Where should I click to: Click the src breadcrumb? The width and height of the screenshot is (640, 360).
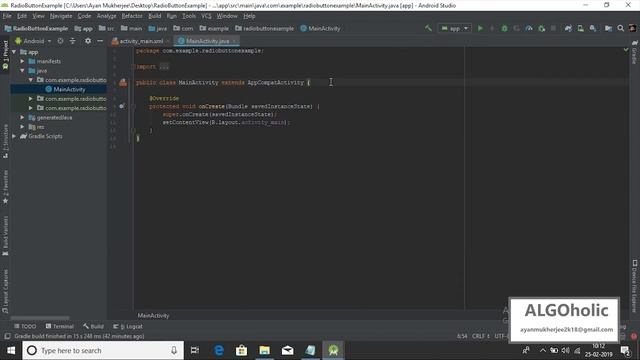point(107,28)
